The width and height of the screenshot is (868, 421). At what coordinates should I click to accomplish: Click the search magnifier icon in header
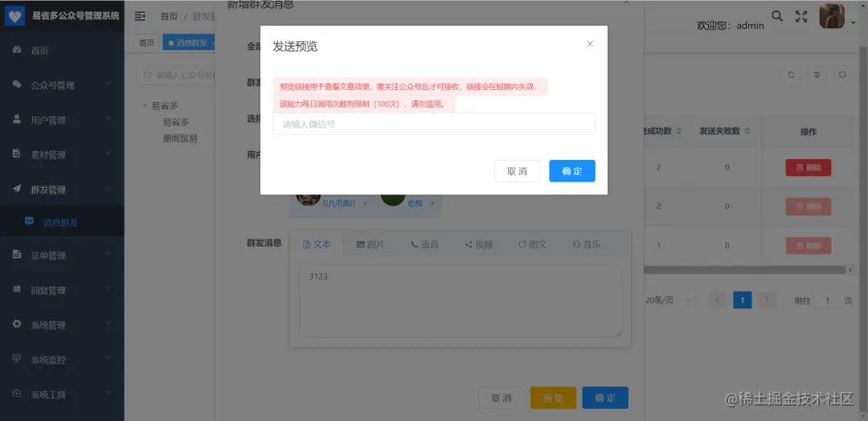[777, 16]
